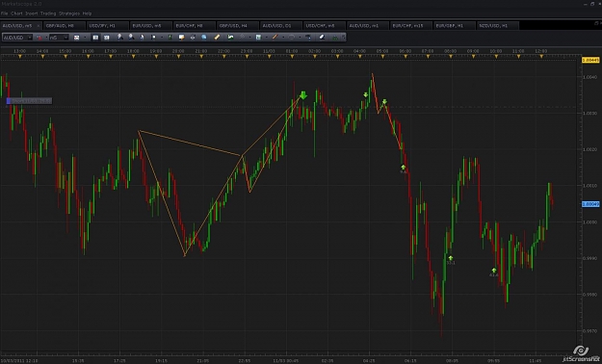Open the Help menu
602x364 pixels.
point(87,13)
